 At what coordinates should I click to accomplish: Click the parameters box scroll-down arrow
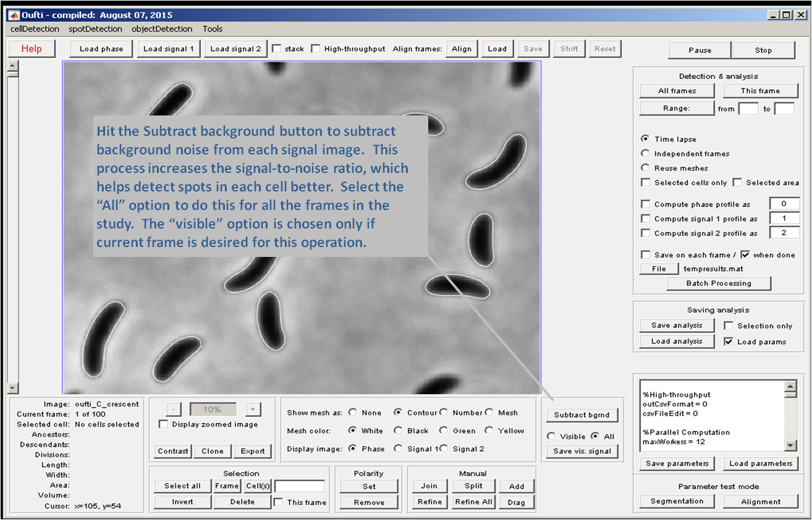tap(790, 445)
